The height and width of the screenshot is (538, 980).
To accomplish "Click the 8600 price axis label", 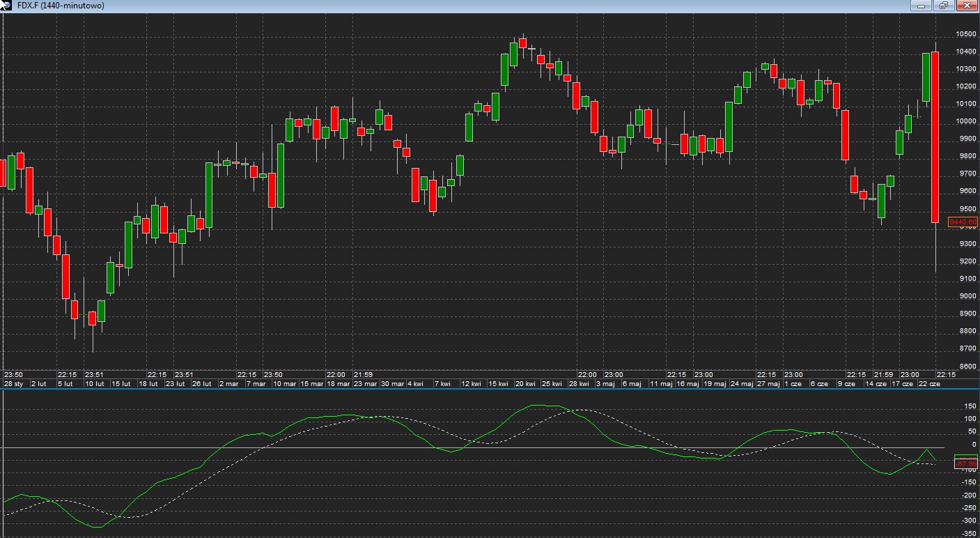I will [965, 367].
